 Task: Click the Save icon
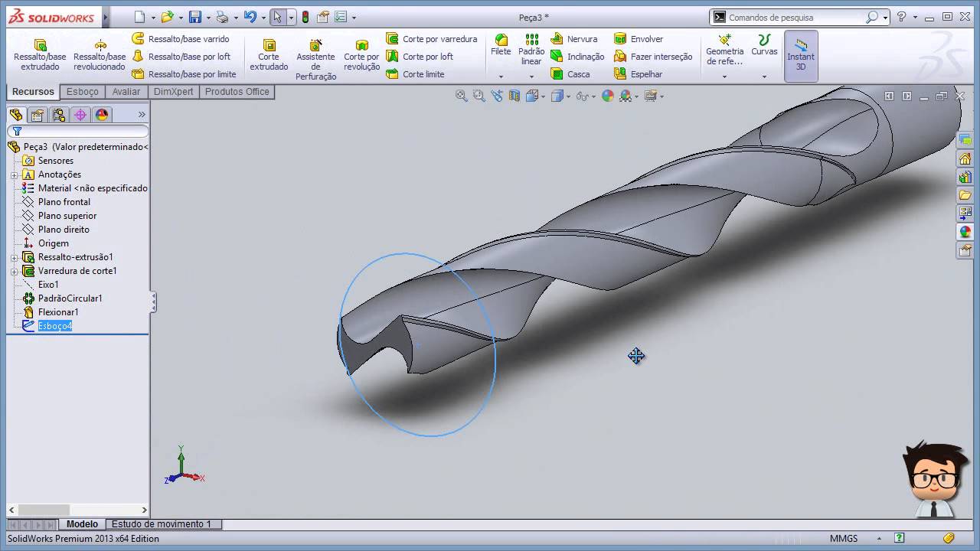[x=195, y=17]
